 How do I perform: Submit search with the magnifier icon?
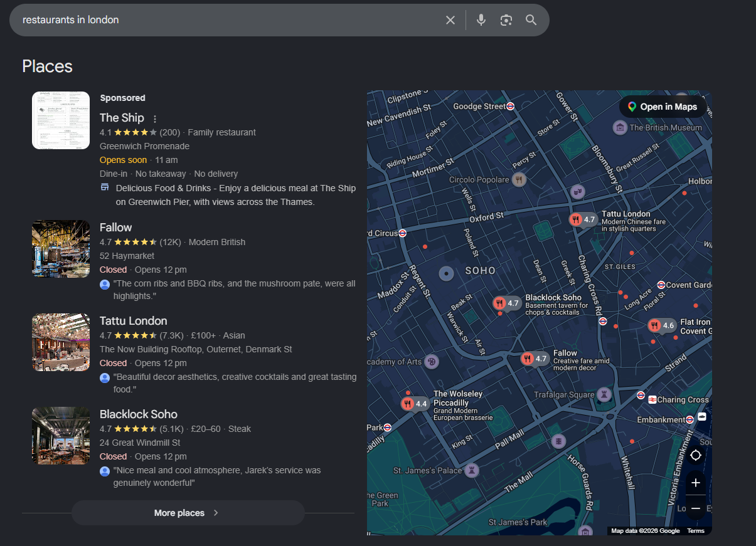[531, 20]
